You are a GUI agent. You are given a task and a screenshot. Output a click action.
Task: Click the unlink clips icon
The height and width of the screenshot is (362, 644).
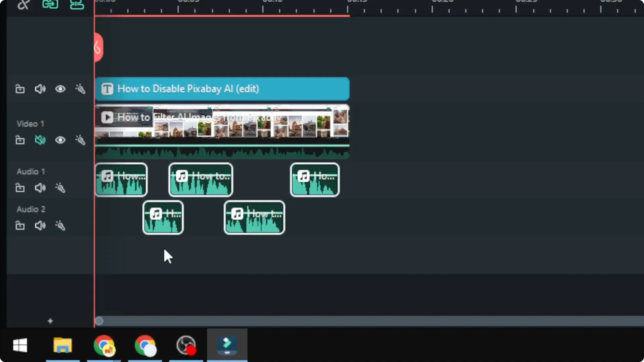[x=76, y=5]
